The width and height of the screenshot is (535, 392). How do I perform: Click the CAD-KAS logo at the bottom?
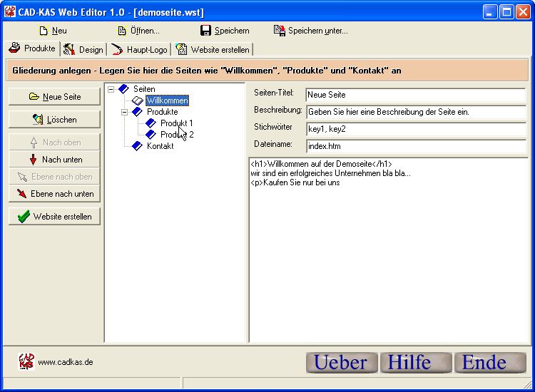(26, 361)
